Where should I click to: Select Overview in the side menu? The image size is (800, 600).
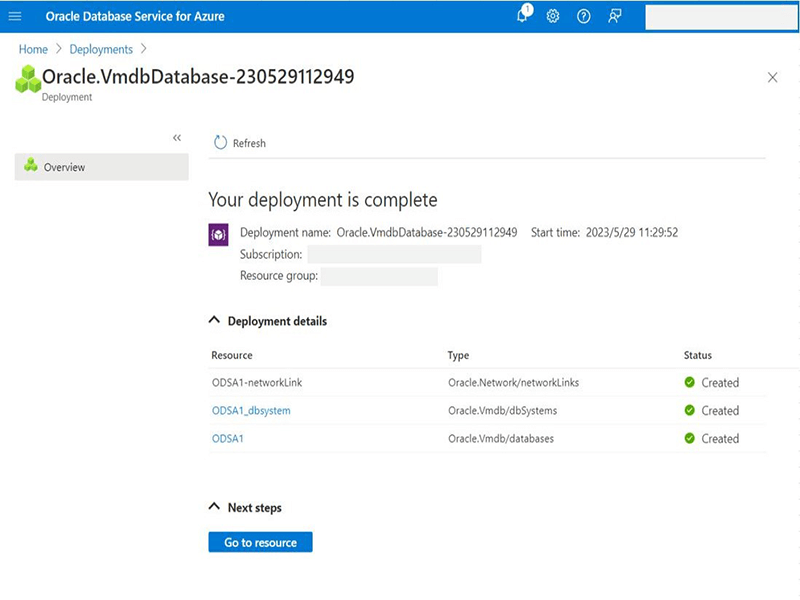(102, 167)
